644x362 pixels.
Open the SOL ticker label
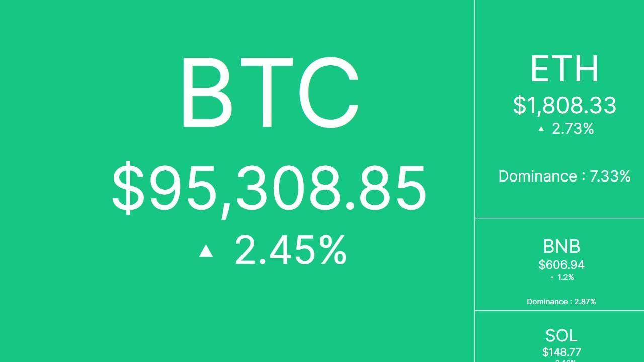click(x=561, y=335)
